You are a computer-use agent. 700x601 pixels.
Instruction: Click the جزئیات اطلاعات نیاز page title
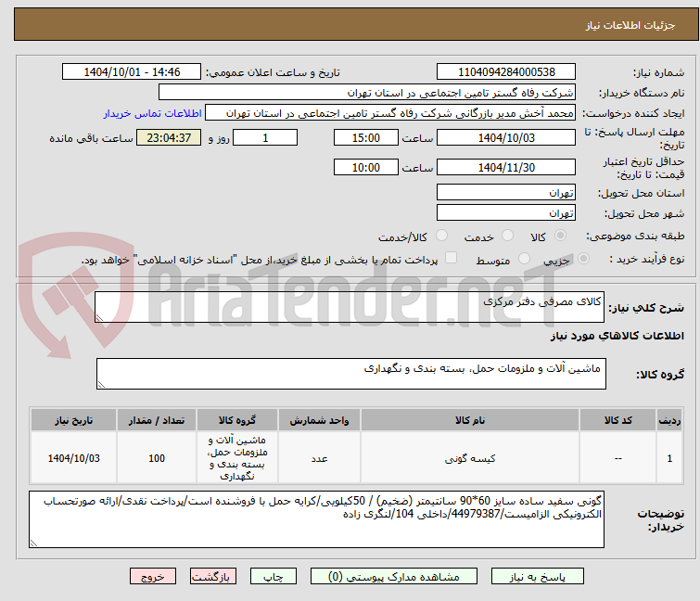630,25
